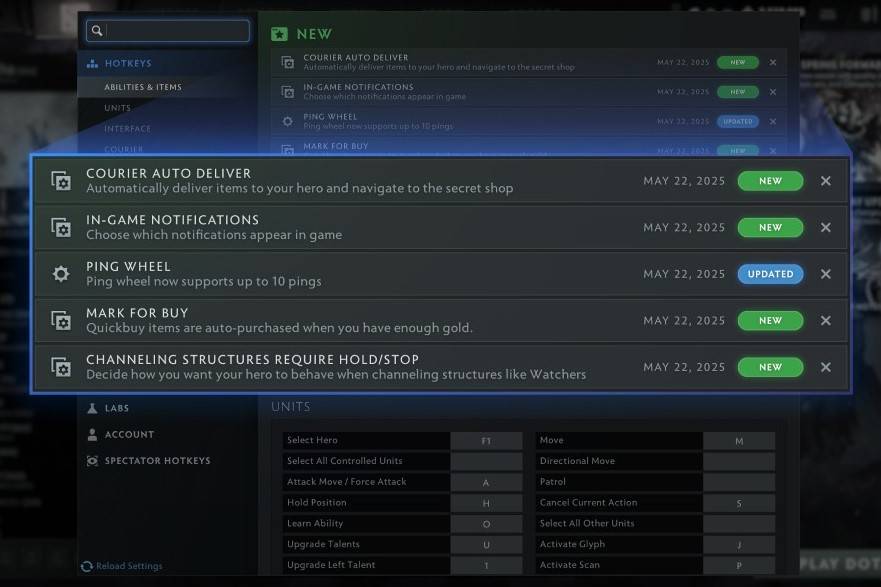Click Upgrade Talents key binding U
The height and width of the screenshot is (587, 881).
tap(486, 545)
